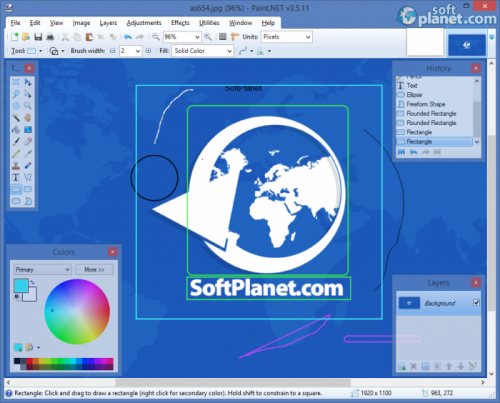Click the More >> button in Colors
The width and height of the screenshot is (500, 403).
94,269
